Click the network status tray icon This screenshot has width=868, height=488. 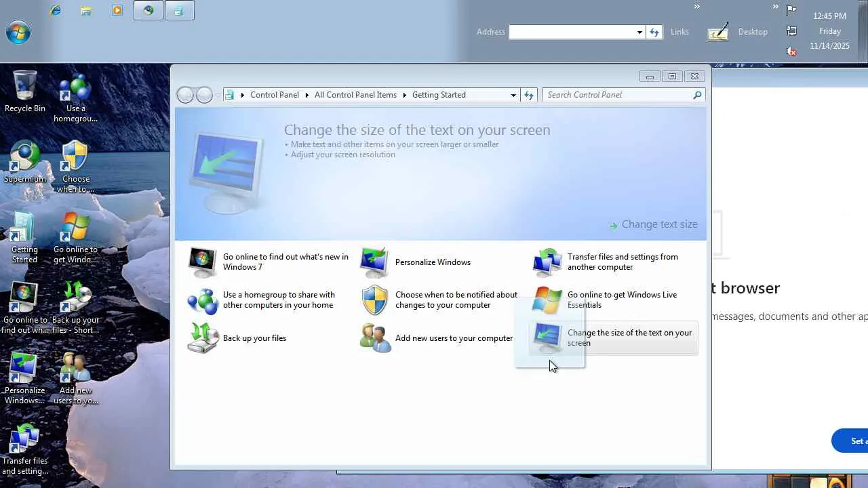[791, 30]
